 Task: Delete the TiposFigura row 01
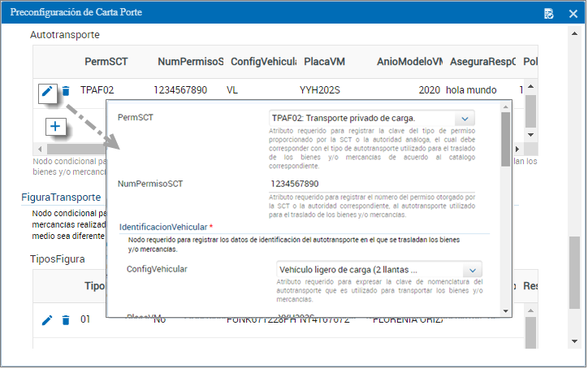click(67, 320)
